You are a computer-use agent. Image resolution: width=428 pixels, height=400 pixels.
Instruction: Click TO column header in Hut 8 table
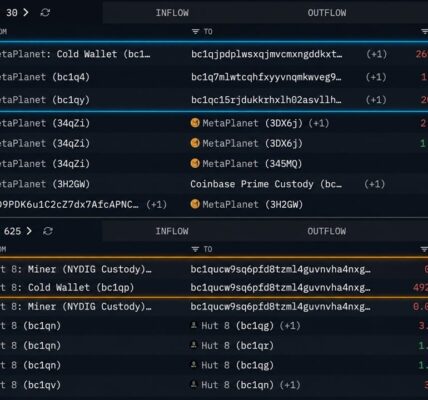coord(208,249)
